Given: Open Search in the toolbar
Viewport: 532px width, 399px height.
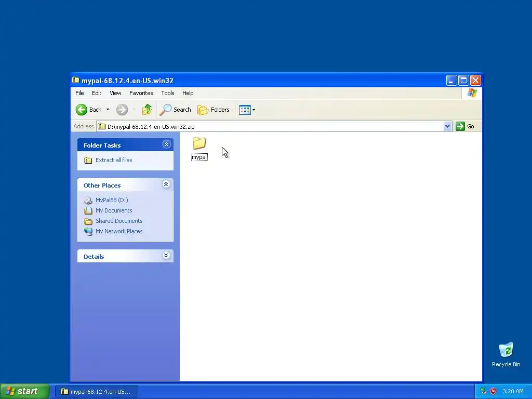Looking at the screenshot, I should pos(176,110).
